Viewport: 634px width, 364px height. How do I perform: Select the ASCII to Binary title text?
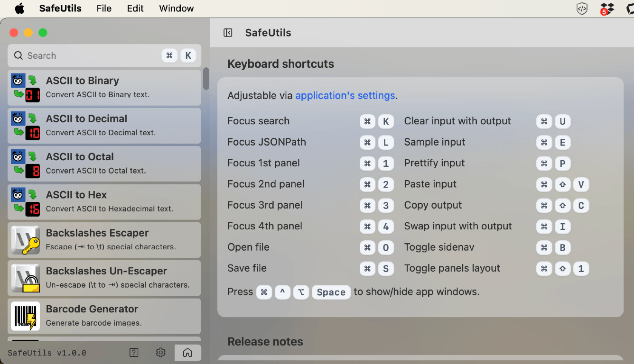point(83,81)
